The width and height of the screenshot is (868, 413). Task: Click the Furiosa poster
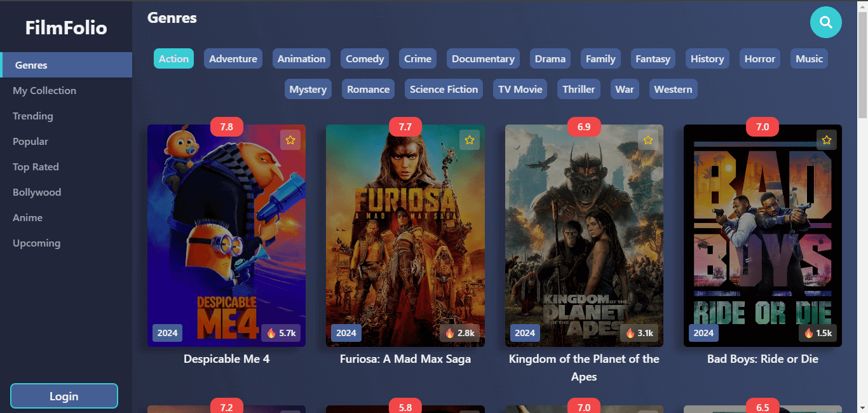[x=405, y=236]
